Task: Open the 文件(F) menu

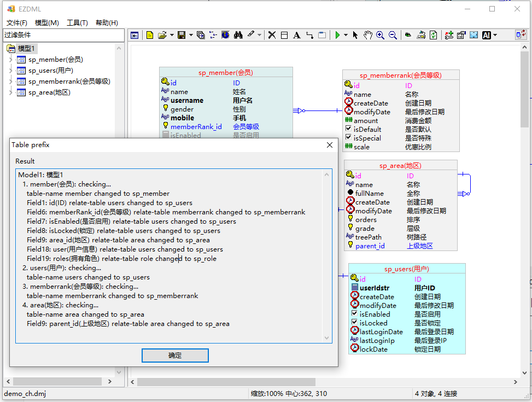Action: (x=16, y=22)
